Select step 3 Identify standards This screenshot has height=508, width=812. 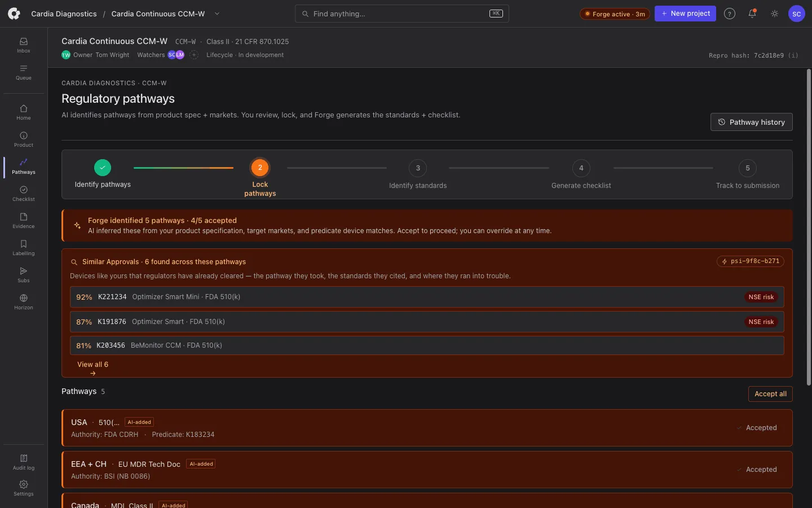pos(418,175)
